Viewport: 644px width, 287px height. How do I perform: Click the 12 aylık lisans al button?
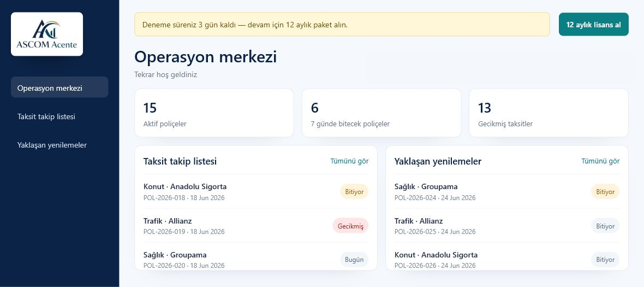593,24
